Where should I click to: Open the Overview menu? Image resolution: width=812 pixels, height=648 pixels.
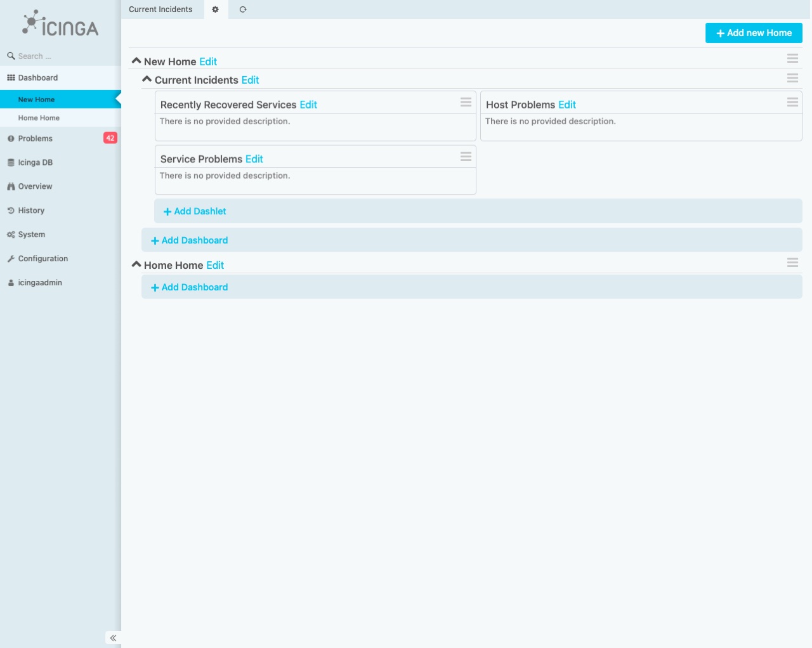tap(60, 186)
